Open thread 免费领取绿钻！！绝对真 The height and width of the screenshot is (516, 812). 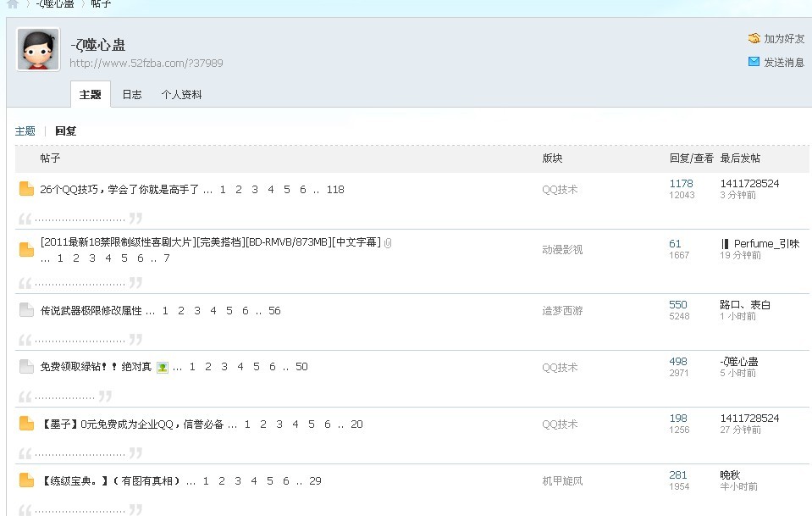[x=96, y=367]
